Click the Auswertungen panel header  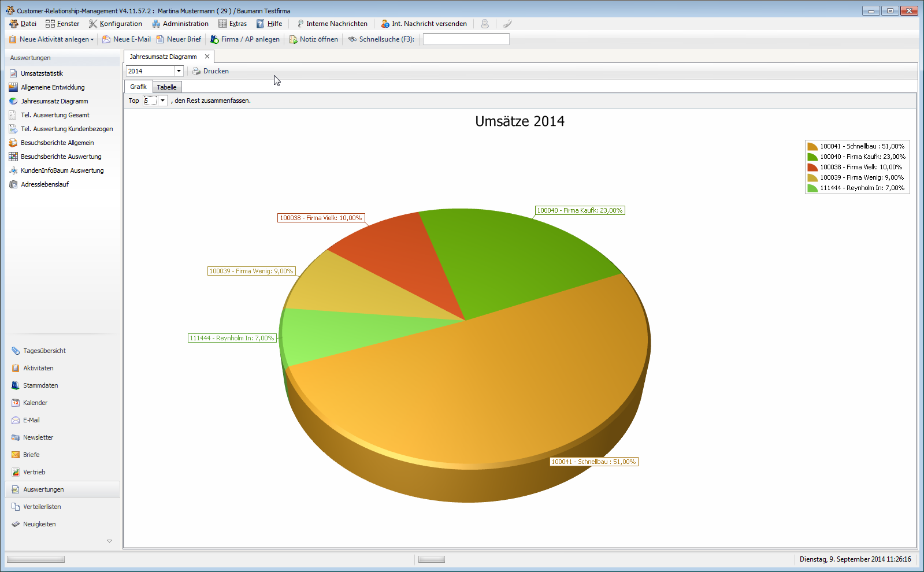click(x=62, y=58)
